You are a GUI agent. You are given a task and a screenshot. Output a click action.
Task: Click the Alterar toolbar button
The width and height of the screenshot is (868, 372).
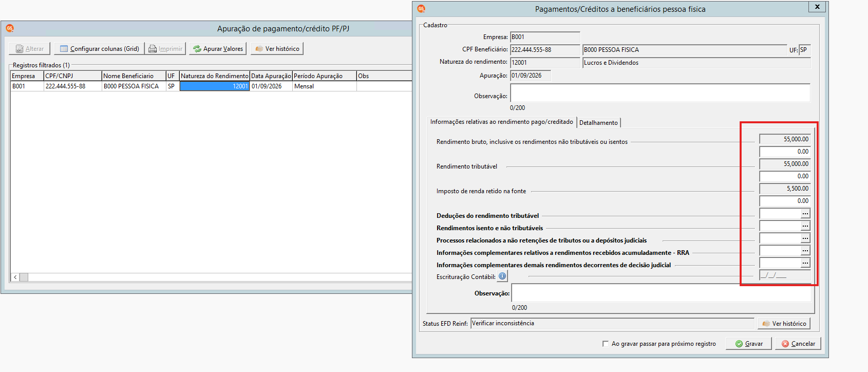[x=30, y=49]
